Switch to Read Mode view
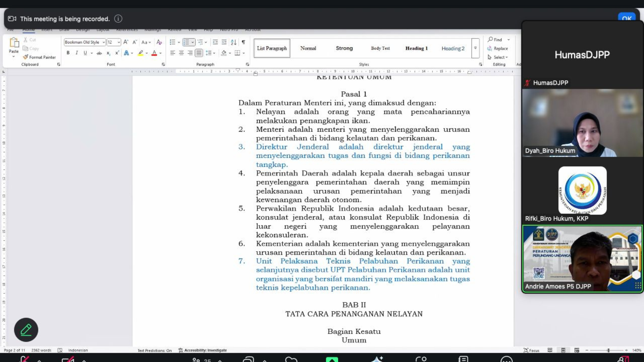This screenshot has height=362, width=644. coord(550,350)
